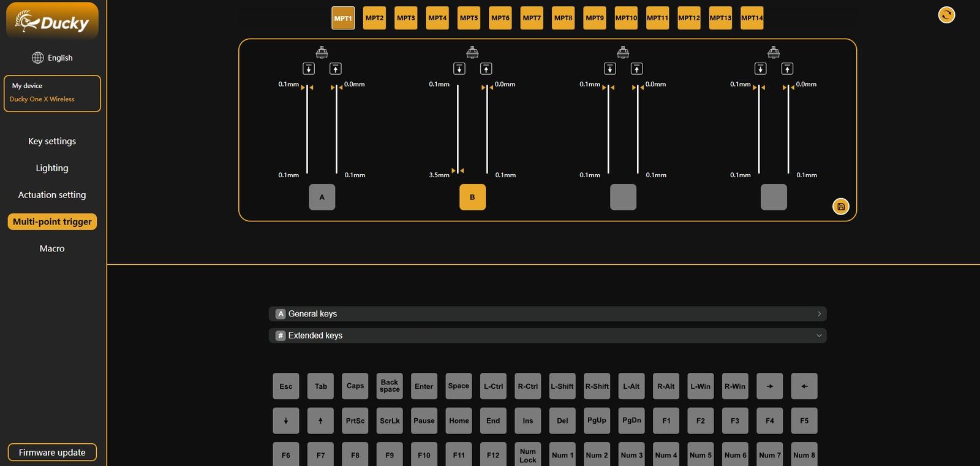The image size is (980, 466).
Task: Select the press-down arrow icon above key B
Action: click(459, 69)
